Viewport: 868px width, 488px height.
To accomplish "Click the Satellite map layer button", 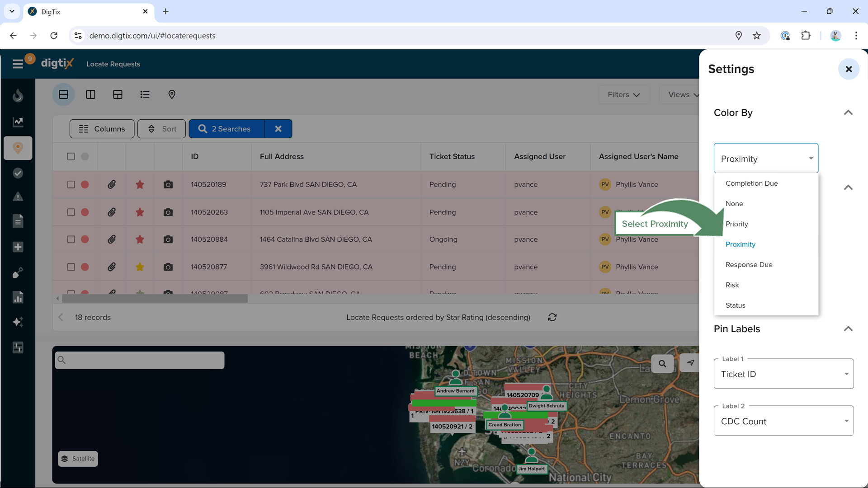I will [78, 459].
